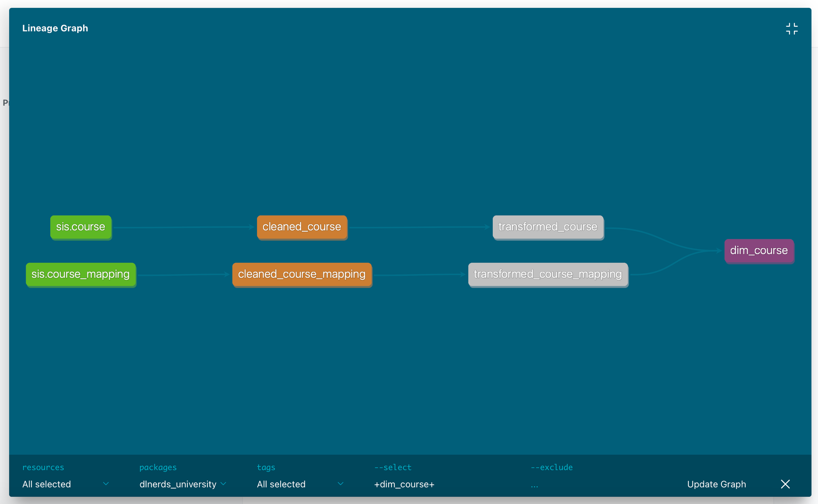This screenshot has width=818, height=504.
Task: Select the transformed_course_mapping node
Action: [x=548, y=274]
